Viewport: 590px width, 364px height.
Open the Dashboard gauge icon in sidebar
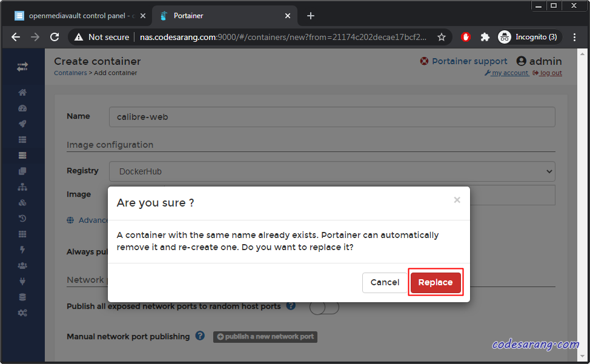pos(22,108)
